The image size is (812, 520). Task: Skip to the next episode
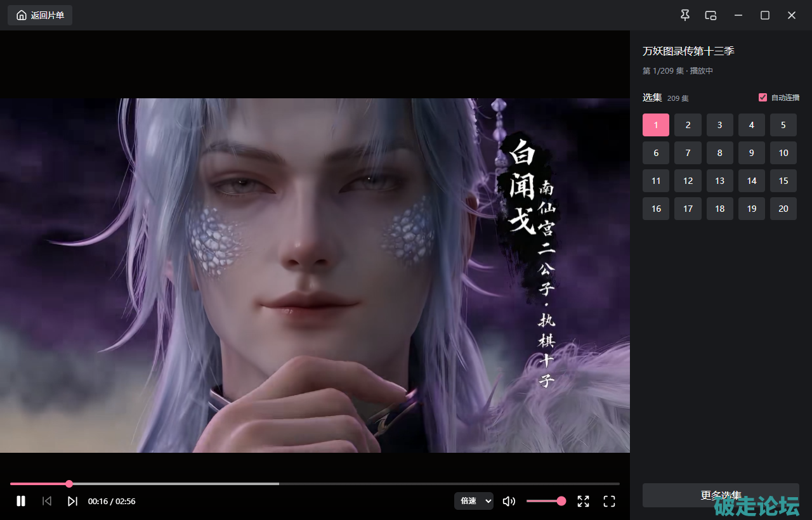click(72, 501)
